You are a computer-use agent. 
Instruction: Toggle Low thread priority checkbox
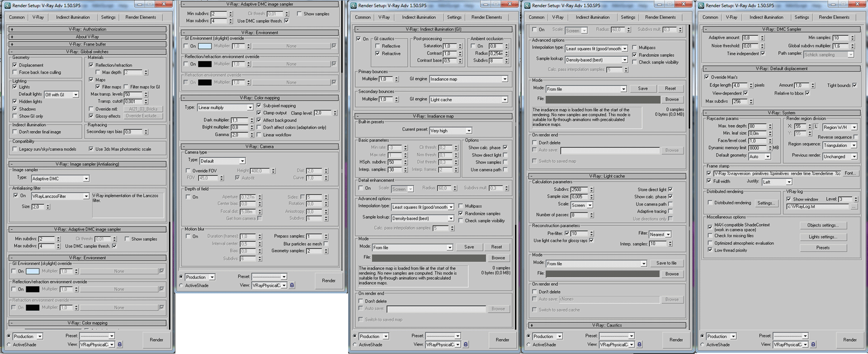[x=710, y=250]
